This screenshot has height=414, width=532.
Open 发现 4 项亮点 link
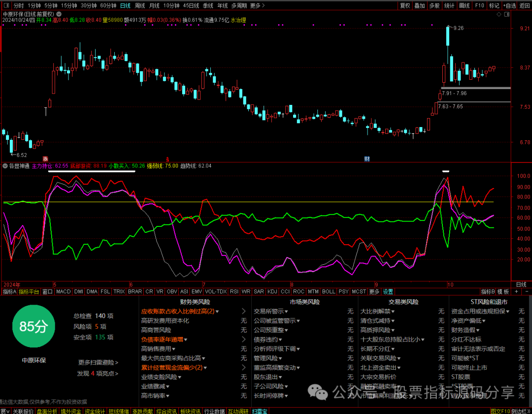click(98, 373)
